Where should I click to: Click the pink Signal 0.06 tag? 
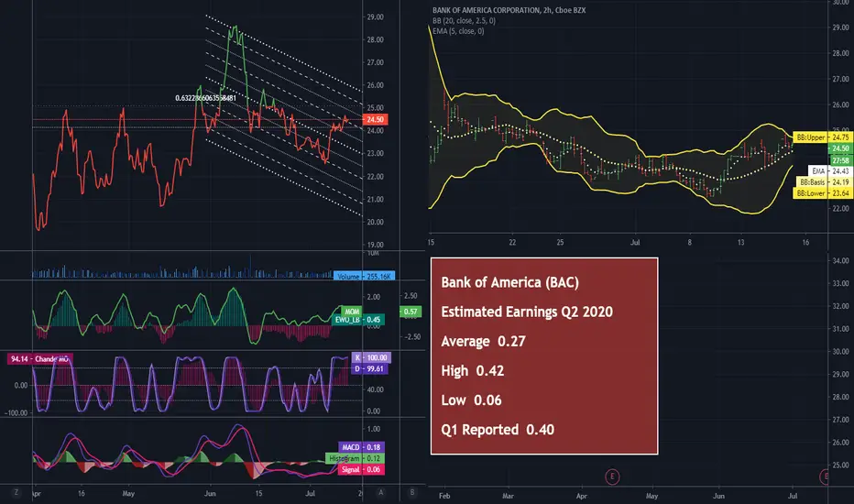click(361, 470)
